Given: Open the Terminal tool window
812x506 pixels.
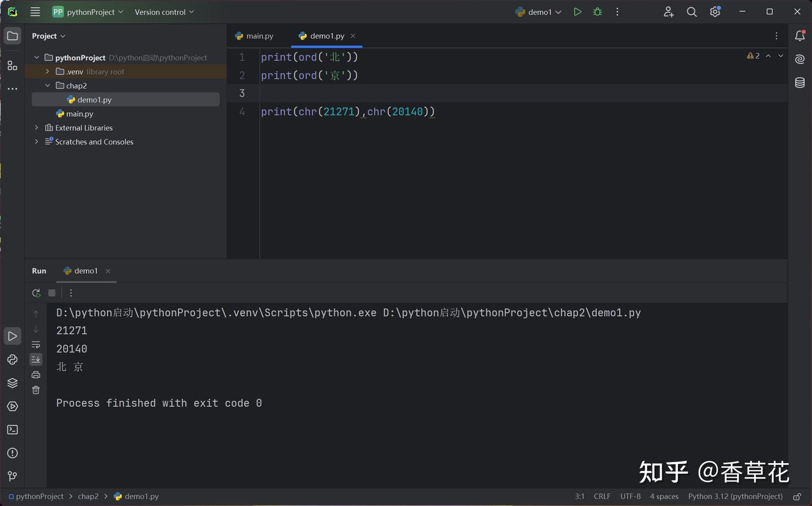Looking at the screenshot, I should point(12,430).
